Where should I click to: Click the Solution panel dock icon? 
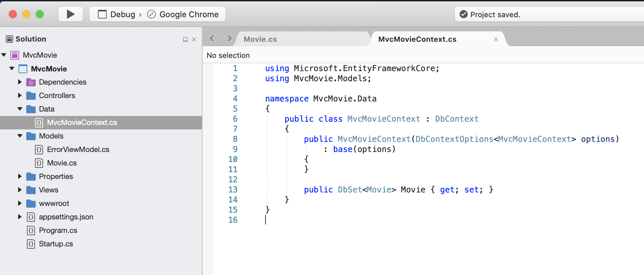[x=185, y=39]
